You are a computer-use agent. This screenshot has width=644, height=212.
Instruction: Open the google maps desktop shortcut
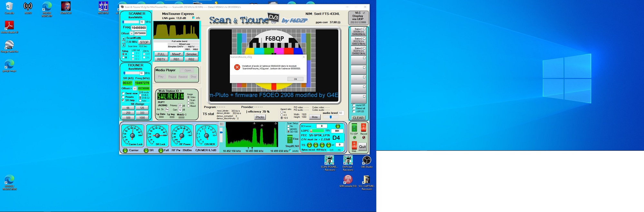[9, 66]
